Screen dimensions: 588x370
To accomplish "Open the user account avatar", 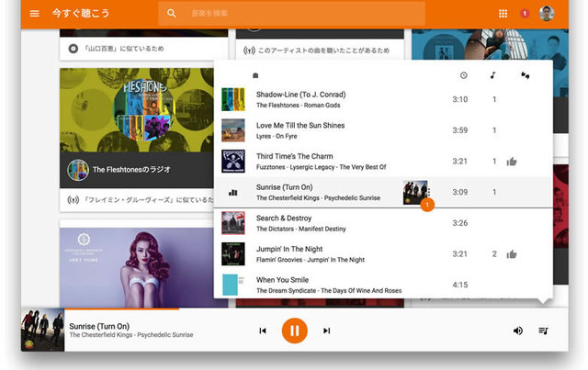I will (547, 14).
